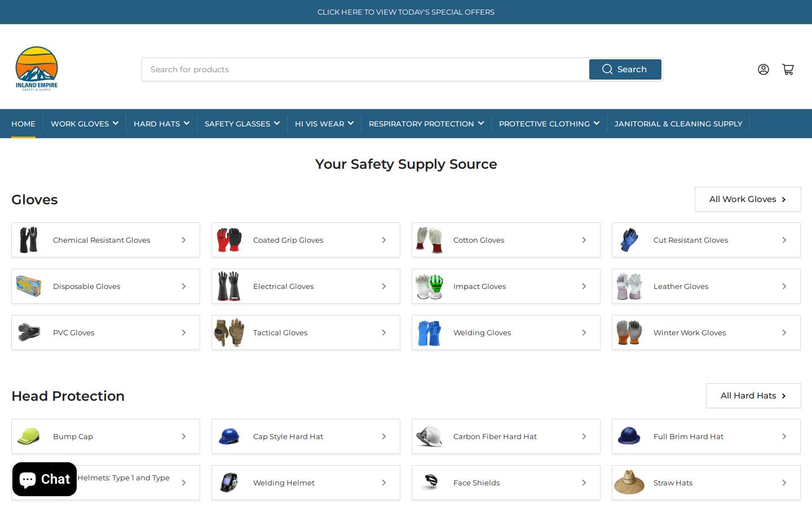Open the Full Brim Hard Hat text
The height and width of the screenshot is (508, 812).
(689, 436)
